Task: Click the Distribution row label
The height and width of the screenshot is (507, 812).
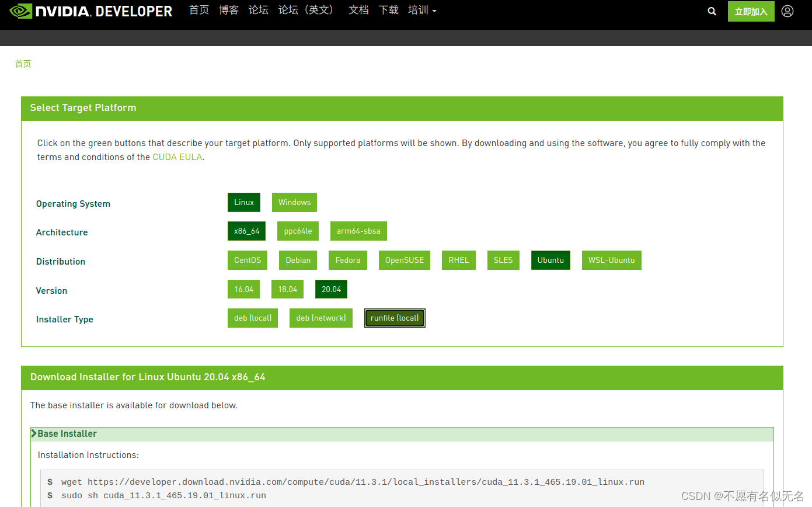Action: [61, 262]
